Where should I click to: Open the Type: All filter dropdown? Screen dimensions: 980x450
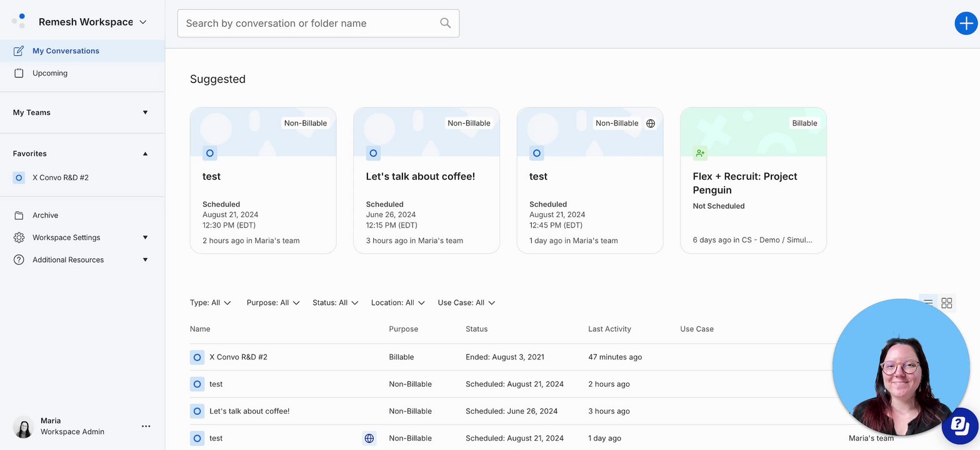tap(211, 302)
